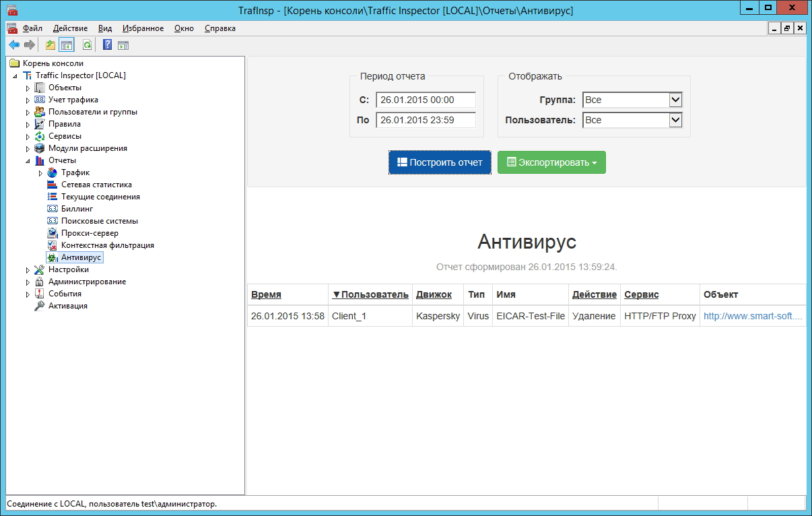Viewport: 812px width, 516px height.
Task: Click the Отчеты chart icon
Action: coord(40,160)
